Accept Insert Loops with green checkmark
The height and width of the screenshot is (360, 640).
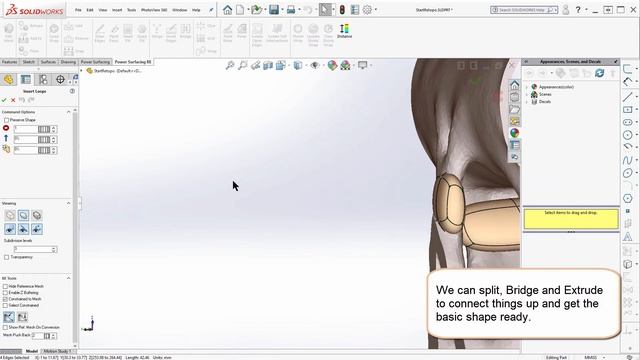tap(4, 100)
